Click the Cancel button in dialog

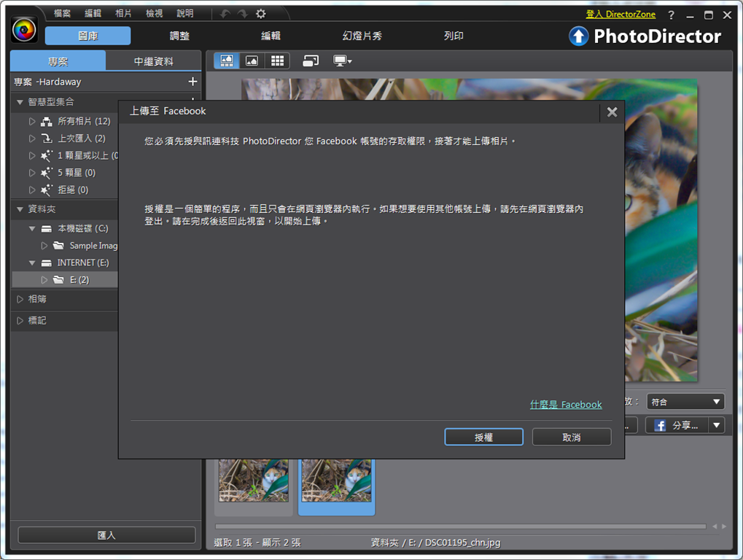tap(572, 437)
